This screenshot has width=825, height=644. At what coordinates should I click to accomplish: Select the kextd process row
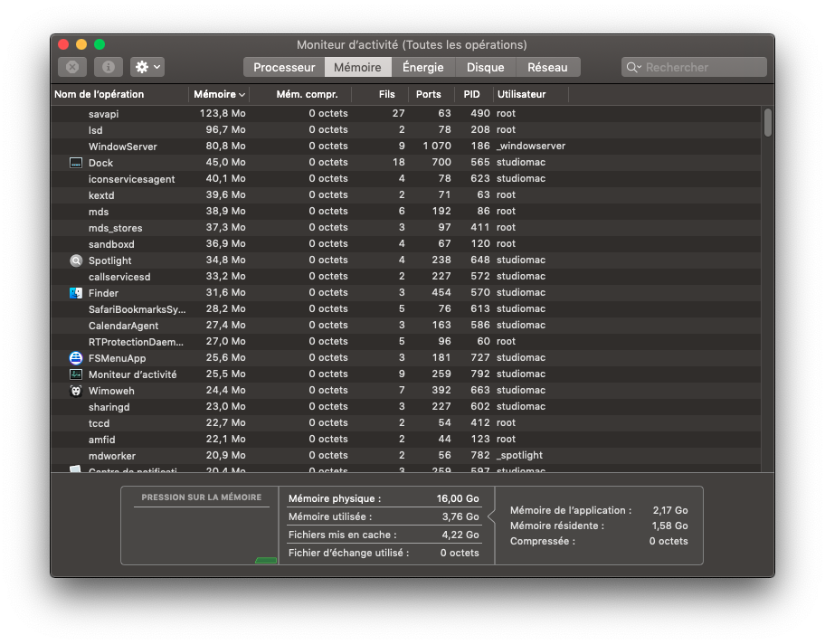(405, 195)
